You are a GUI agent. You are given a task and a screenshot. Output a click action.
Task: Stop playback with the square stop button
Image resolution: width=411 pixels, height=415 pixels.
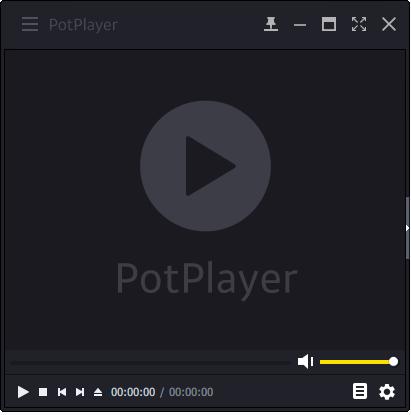[43, 392]
